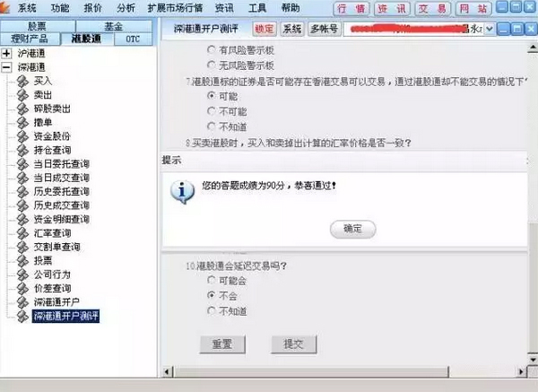538x392 pixels.
Task: Click the 锁定 button
Action: tap(265, 30)
